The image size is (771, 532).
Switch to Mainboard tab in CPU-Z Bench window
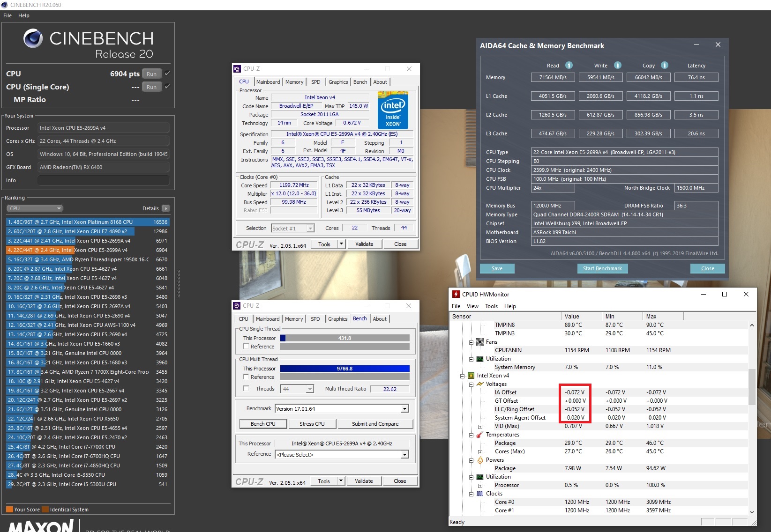(x=268, y=319)
